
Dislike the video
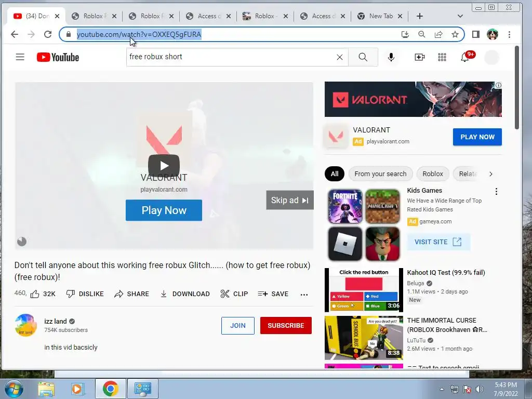(x=85, y=294)
